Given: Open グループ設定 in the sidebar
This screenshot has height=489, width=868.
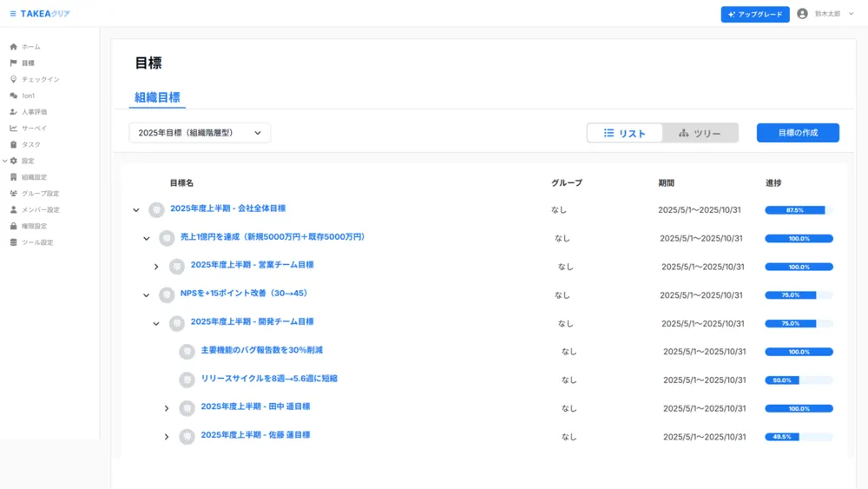Looking at the screenshot, I should tap(40, 194).
